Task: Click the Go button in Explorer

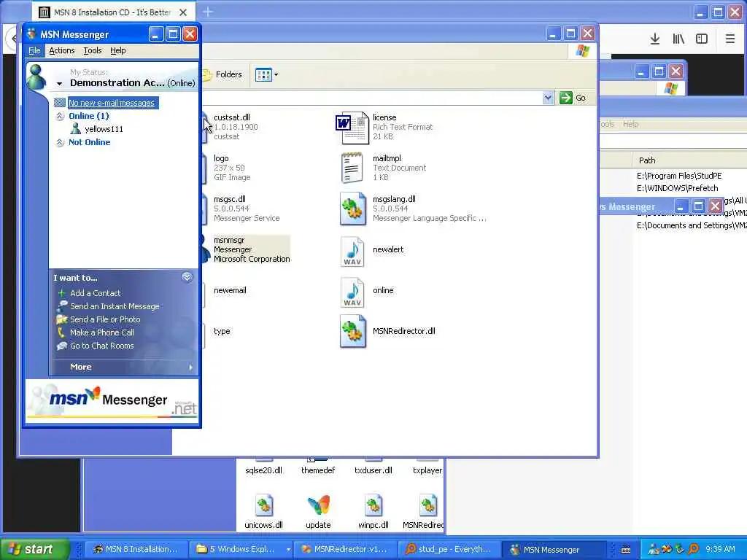Action: (x=573, y=98)
